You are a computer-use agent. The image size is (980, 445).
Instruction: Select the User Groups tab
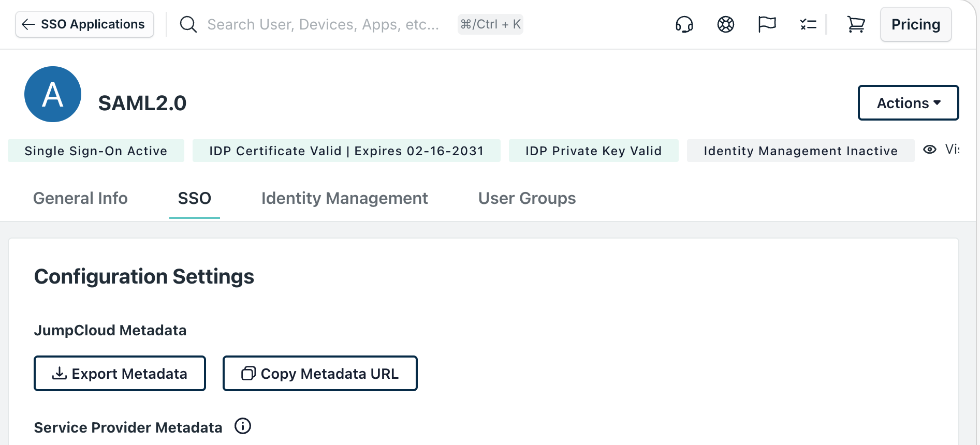click(526, 198)
